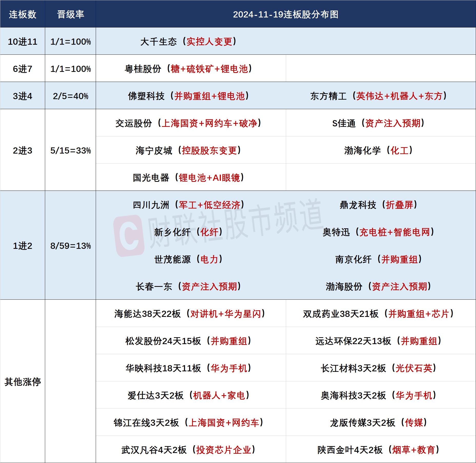
Task: Select the '5/15=33%' promotion rate
Action: (71, 150)
